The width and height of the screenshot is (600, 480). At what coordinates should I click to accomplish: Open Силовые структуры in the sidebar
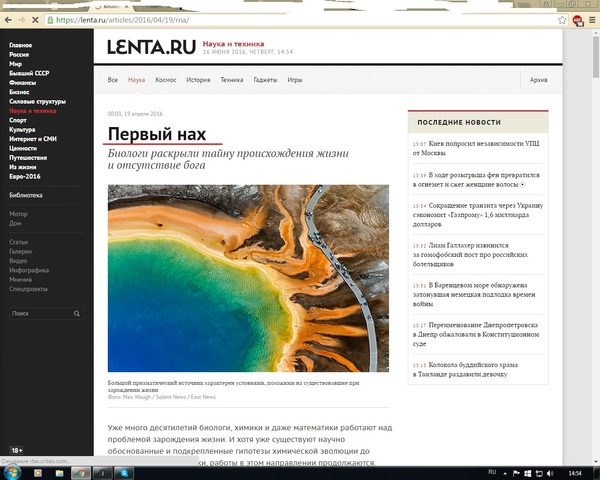38,101
